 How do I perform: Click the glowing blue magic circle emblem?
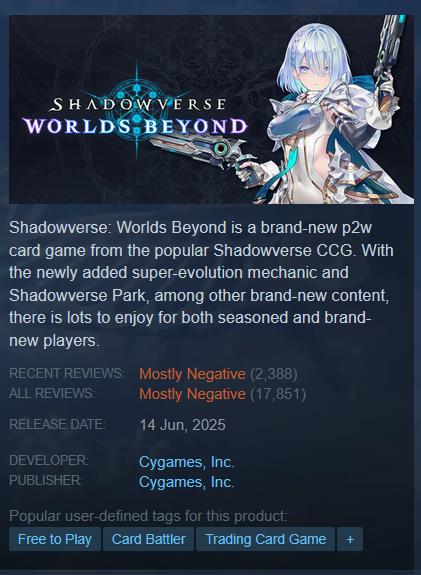pyautogui.click(x=137, y=110)
